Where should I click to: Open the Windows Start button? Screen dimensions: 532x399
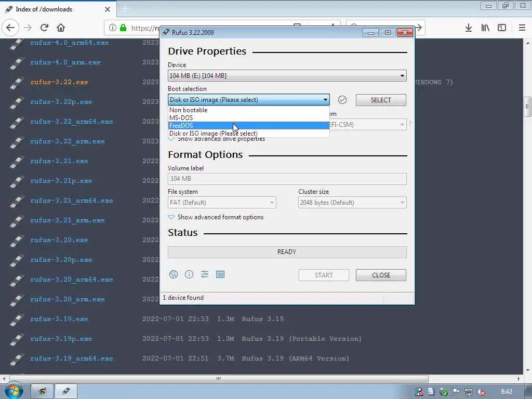(x=14, y=391)
